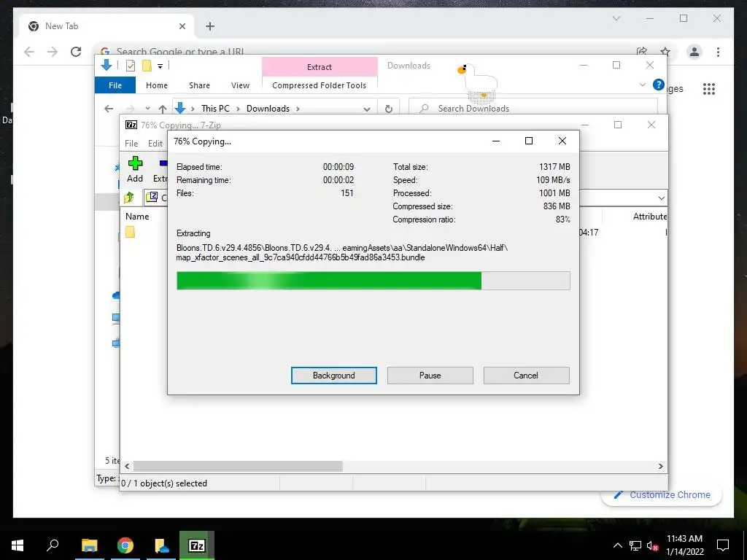
Task: Open a new Chrome tab
Action: coord(210,27)
